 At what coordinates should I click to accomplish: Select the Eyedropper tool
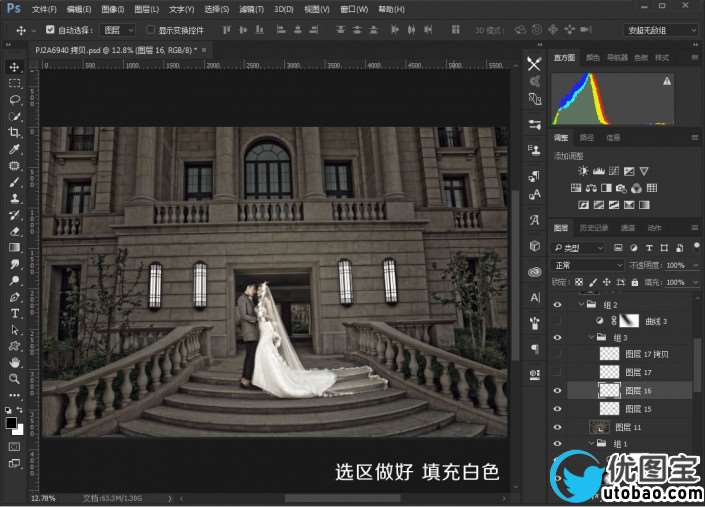point(14,149)
